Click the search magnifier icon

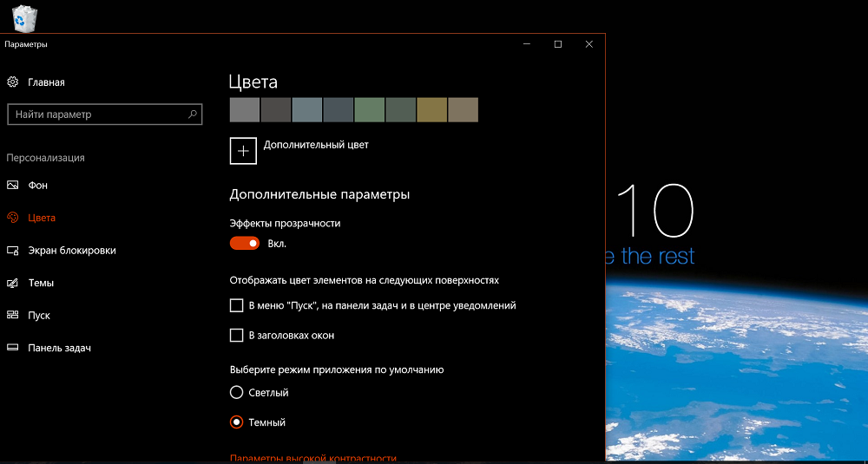[x=192, y=114]
